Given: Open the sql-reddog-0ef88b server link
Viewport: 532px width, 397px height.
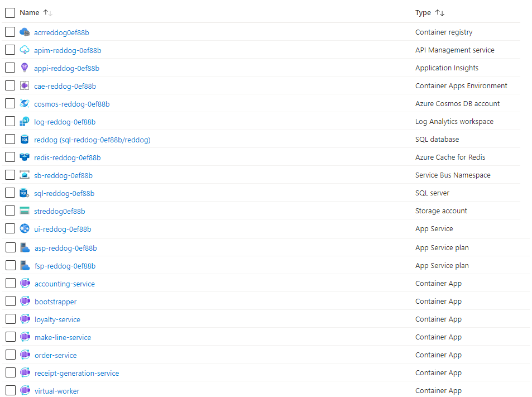Looking at the screenshot, I should click(64, 193).
